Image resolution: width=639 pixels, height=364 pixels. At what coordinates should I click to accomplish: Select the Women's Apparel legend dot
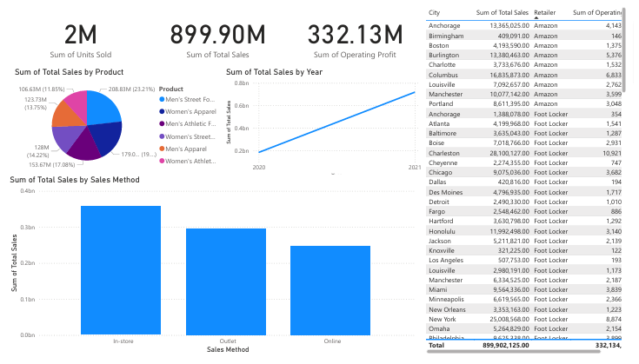click(163, 112)
